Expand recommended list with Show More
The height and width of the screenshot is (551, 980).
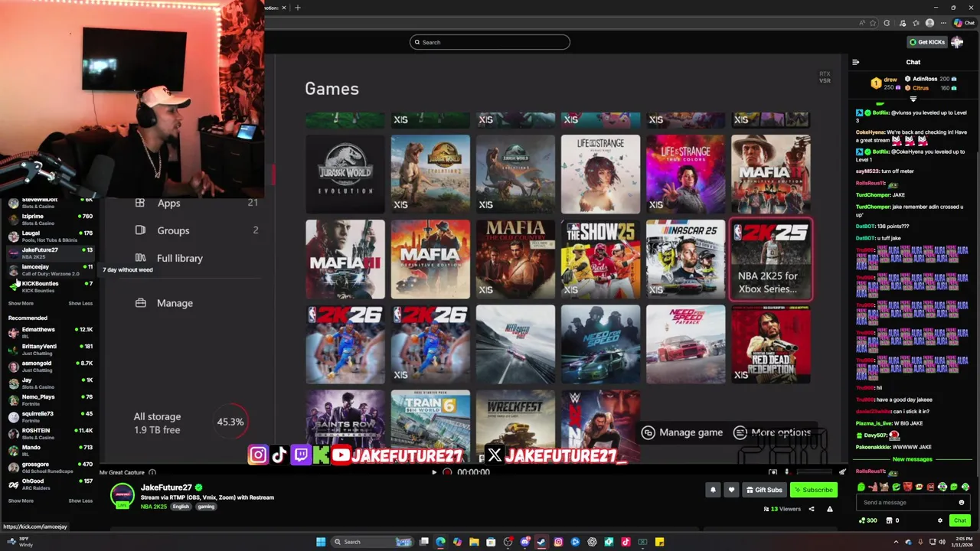coord(21,500)
